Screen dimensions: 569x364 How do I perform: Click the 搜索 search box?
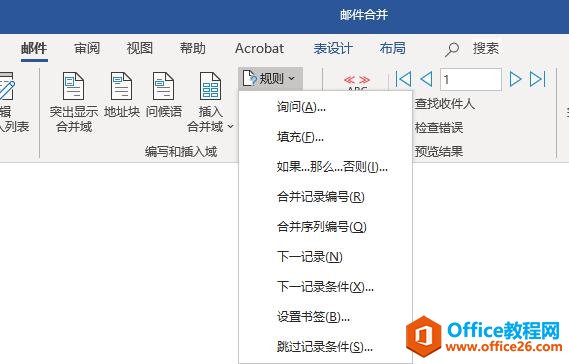click(x=486, y=48)
